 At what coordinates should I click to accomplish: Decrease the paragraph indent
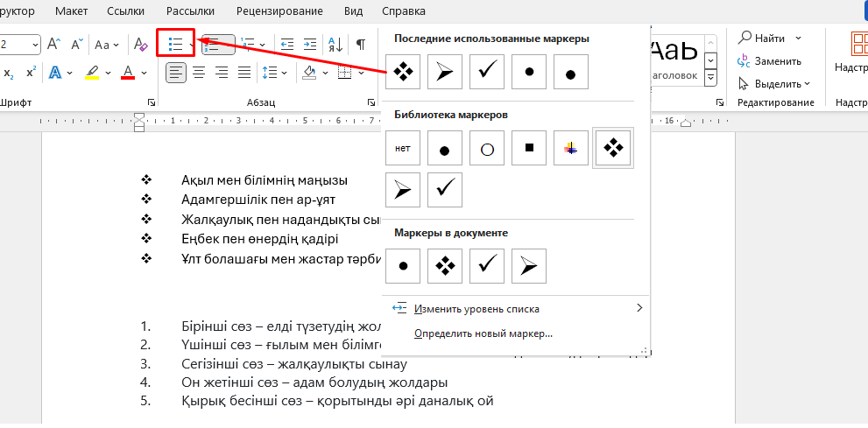click(x=286, y=44)
